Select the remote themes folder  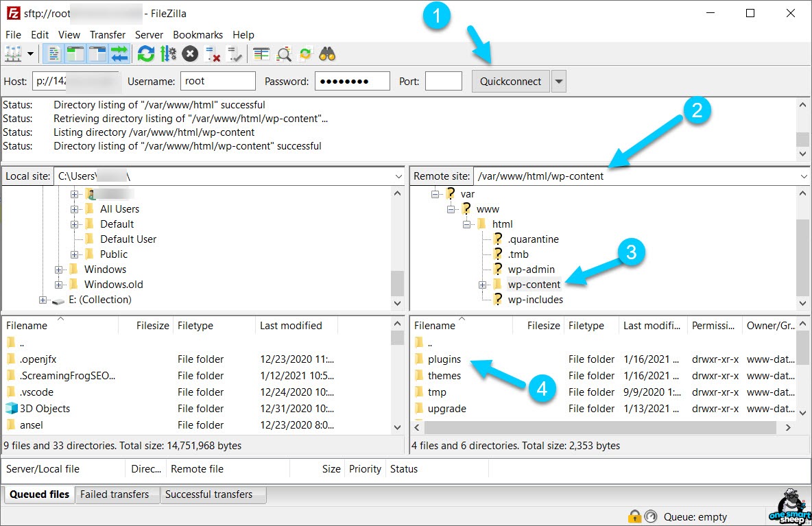pyautogui.click(x=444, y=375)
